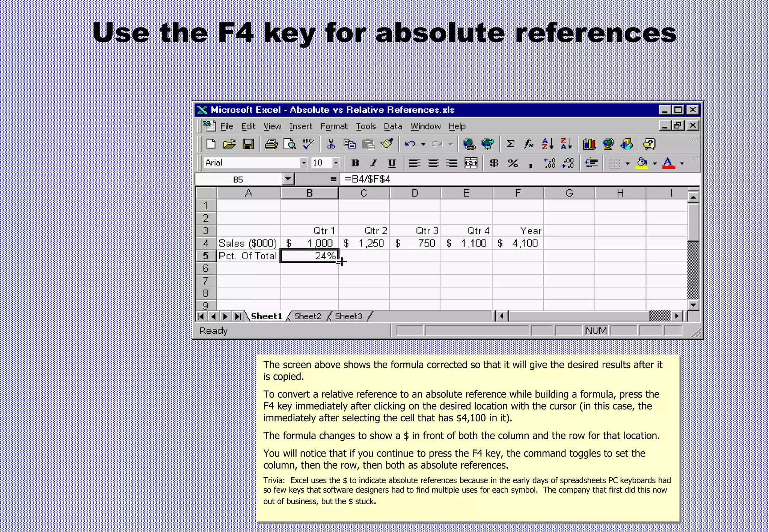Apply Currency Style dollar icon
The width and height of the screenshot is (769, 532).
click(x=494, y=163)
